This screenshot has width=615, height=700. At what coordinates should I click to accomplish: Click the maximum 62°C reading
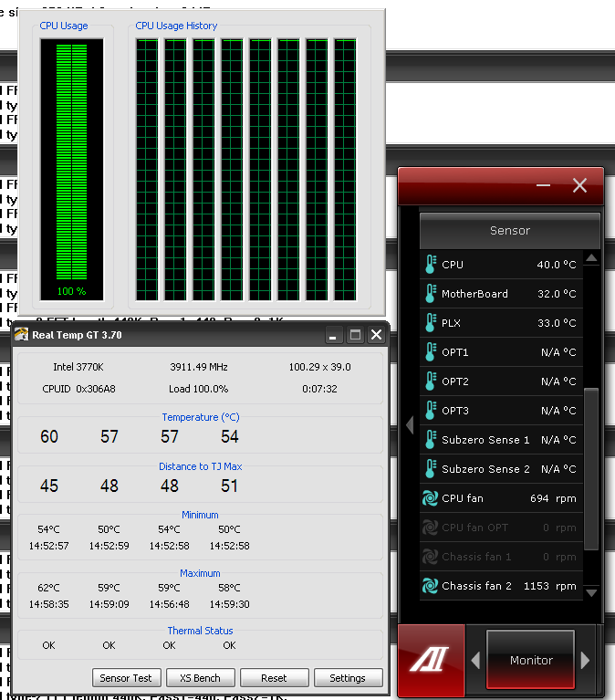[x=48, y=588]
